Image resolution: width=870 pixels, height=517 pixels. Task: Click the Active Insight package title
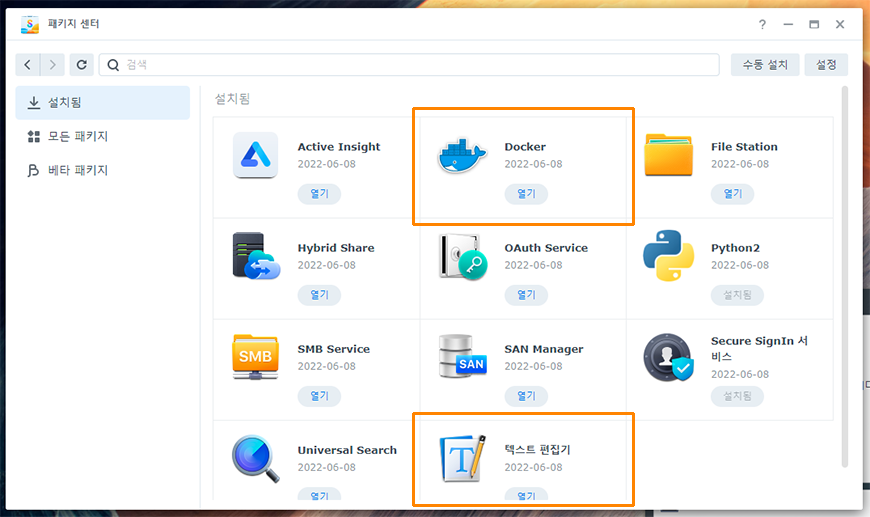coord(339,147)
